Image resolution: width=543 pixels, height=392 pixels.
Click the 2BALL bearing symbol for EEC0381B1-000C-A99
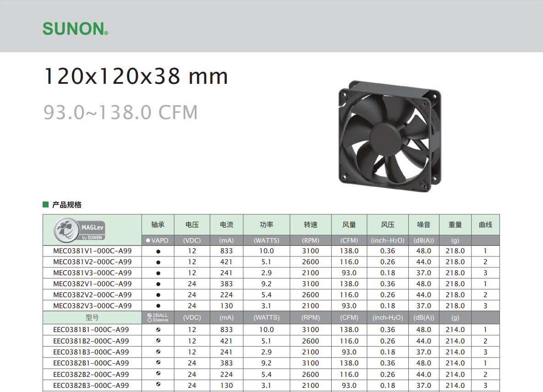click(x=158, y=330)
